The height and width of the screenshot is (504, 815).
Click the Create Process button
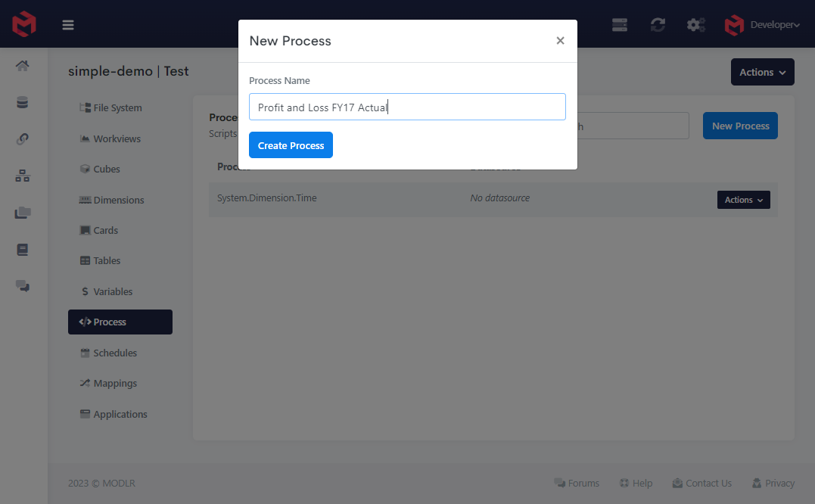pyautogui.click(x=291, y=145)
